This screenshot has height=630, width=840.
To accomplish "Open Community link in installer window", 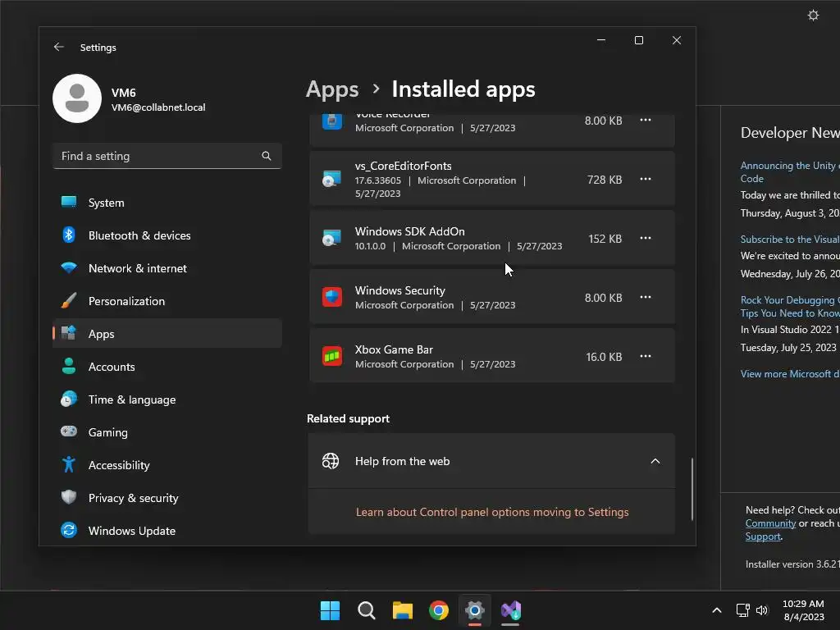I will coord(770,523).
